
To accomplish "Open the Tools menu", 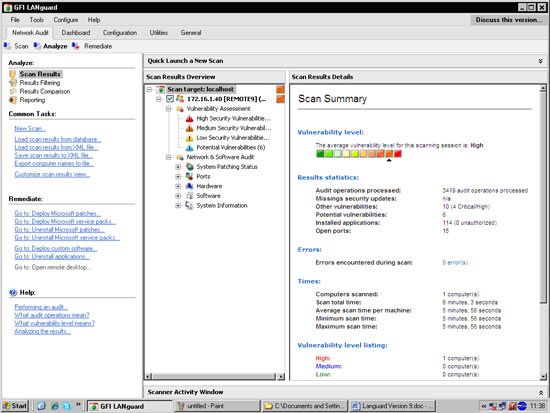I will coord(36,20).
